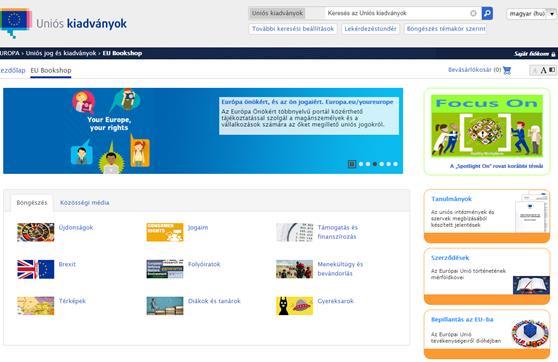Switch to the Közösségi média tab
The image size is (558, 362).
(85, 203)
